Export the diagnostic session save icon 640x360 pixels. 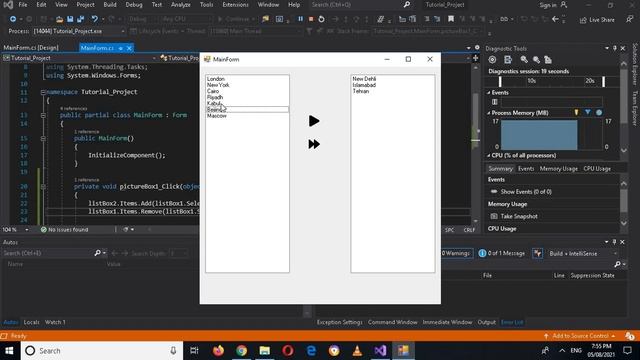[508, 60]
